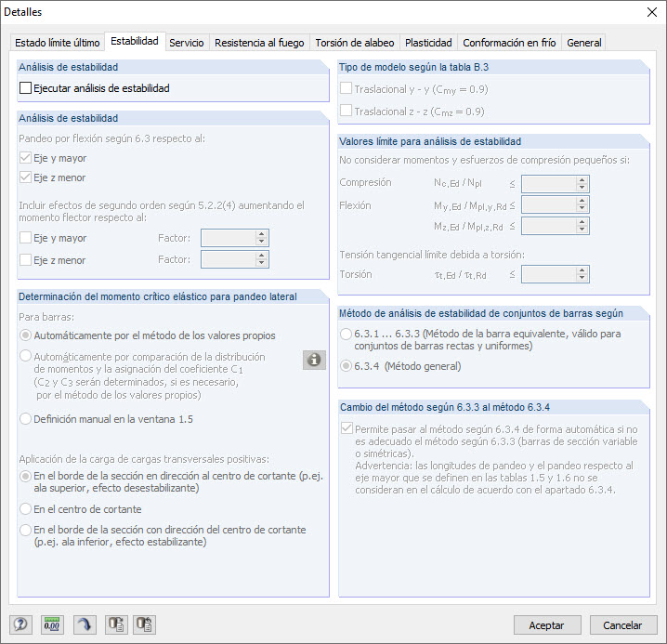Check Traslacional z - z option
The width and height of the screenshot is (667, 644).
point(346,111)
